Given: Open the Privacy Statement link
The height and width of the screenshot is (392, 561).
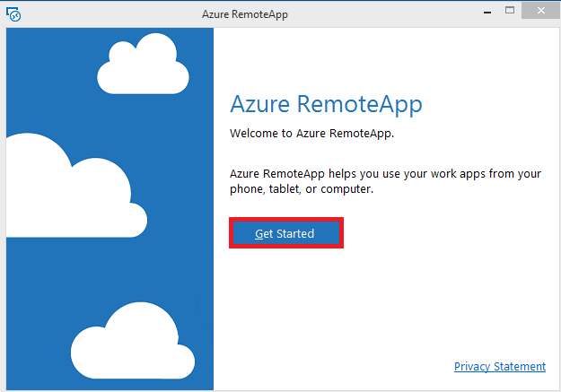Looking at the screenshot, I should (x=499, y=366).
